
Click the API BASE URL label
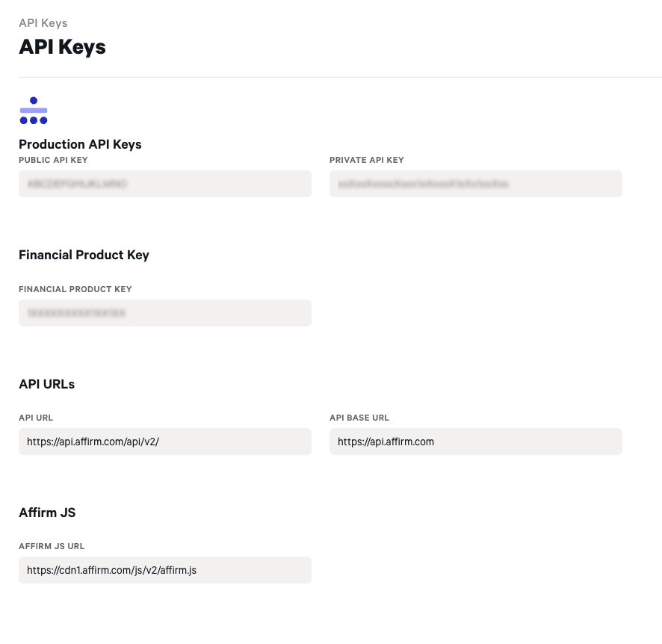pos(359,418)
